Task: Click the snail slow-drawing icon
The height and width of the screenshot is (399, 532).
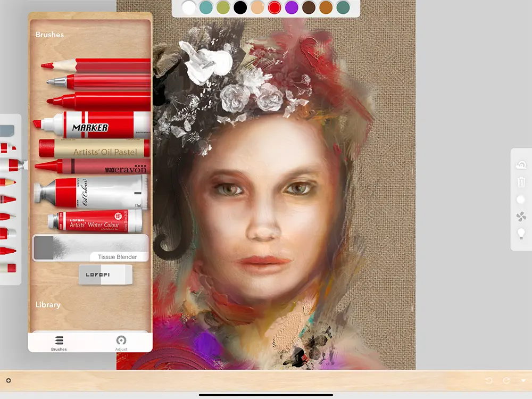Action: (521, 165)
